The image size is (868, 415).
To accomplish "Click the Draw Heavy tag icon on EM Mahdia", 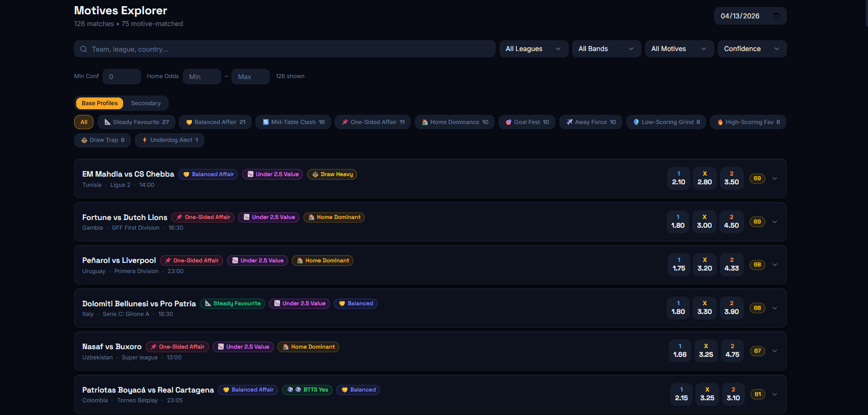I will (x=315, y=175).
